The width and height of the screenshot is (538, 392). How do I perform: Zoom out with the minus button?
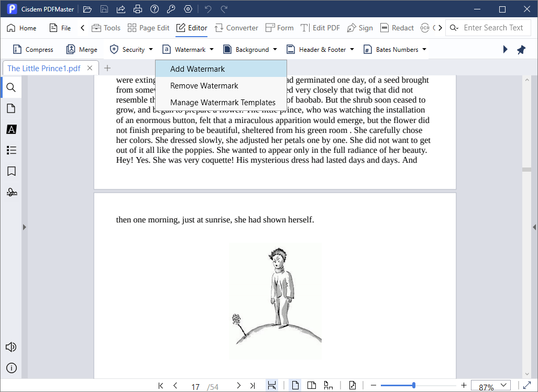point(374,386)
